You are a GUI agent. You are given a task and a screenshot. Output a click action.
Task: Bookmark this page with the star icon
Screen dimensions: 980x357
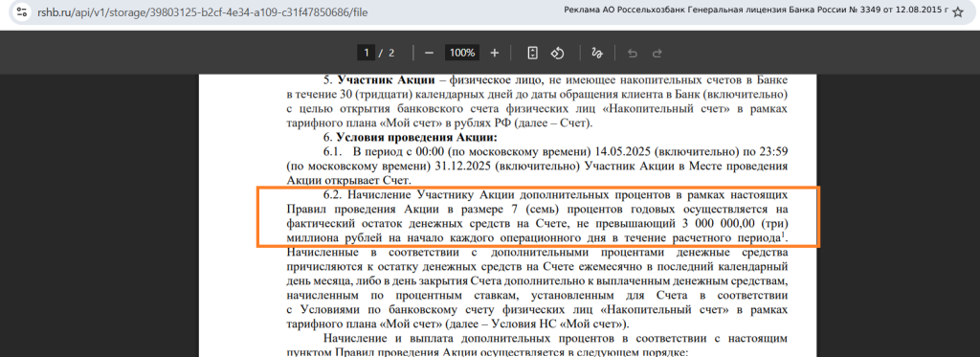click(x=957, y=11)
